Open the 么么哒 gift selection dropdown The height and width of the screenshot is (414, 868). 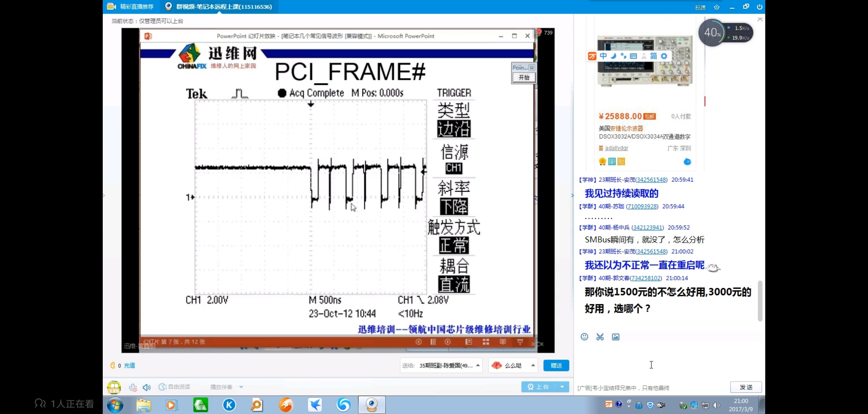click(x=533, y=365)
